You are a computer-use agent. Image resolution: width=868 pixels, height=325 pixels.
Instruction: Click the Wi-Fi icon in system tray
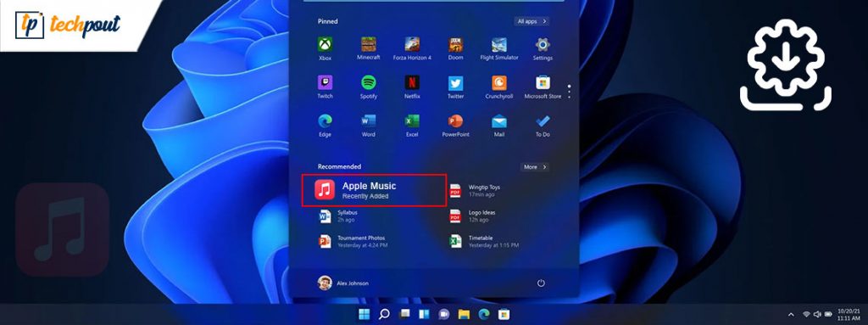tap(806, 315)
